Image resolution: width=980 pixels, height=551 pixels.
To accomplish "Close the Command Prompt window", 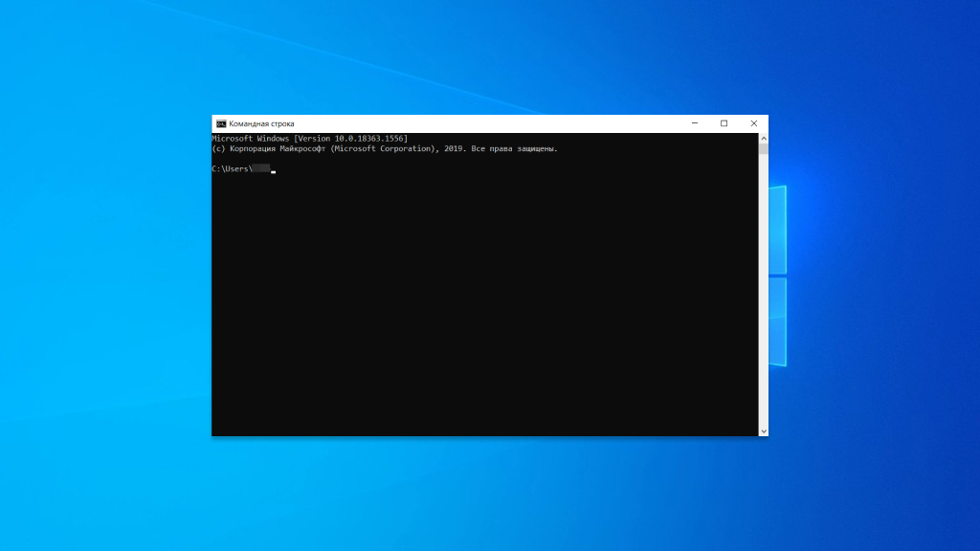I will pyautogui.click(x=753, y=123).
